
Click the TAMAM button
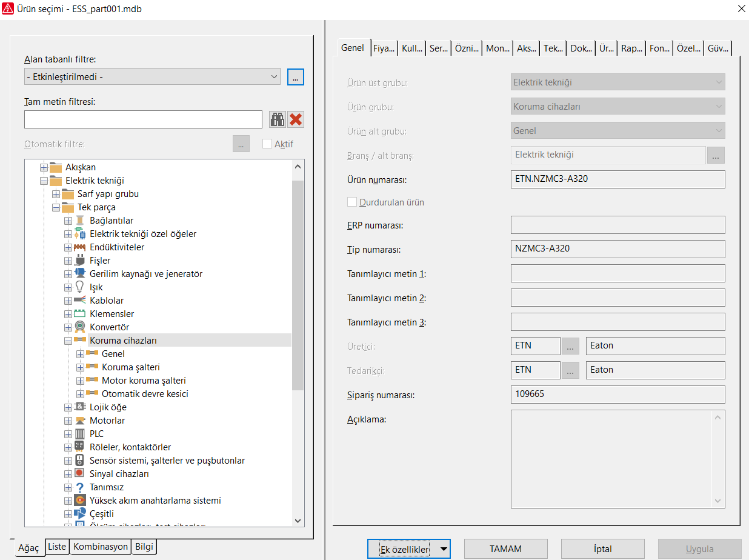coord(506,549)
